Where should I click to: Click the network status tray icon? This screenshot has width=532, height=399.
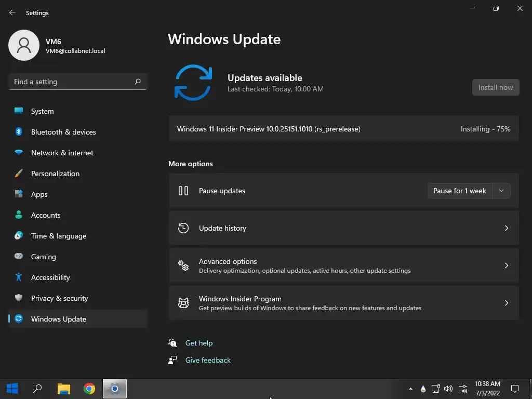click(x=436, y=389)
